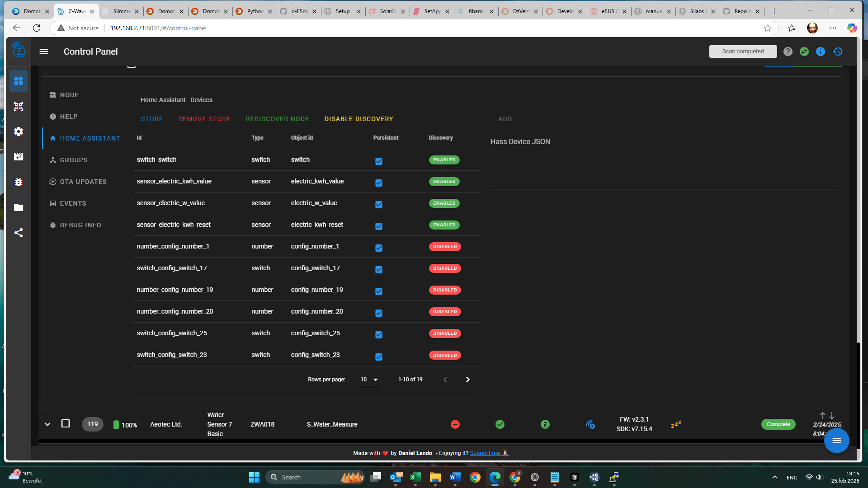Open the DEBUG INFO tab
Screen dimensions: 868x488
click(x=75, y=225)
